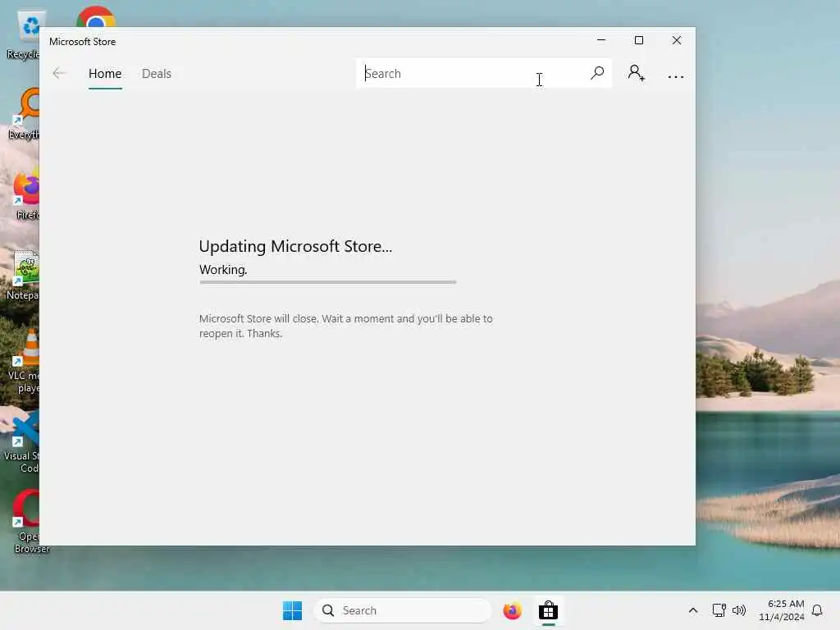
Task: Click the Microsoft Store taskbar icon
Action: pos(548,610)
